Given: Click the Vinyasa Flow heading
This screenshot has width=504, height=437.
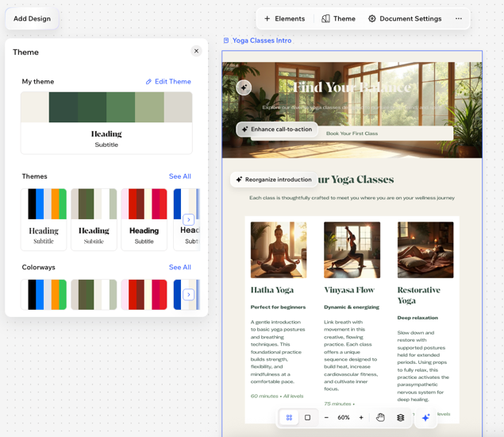Looking at the screenshot, I should [349, 290].
